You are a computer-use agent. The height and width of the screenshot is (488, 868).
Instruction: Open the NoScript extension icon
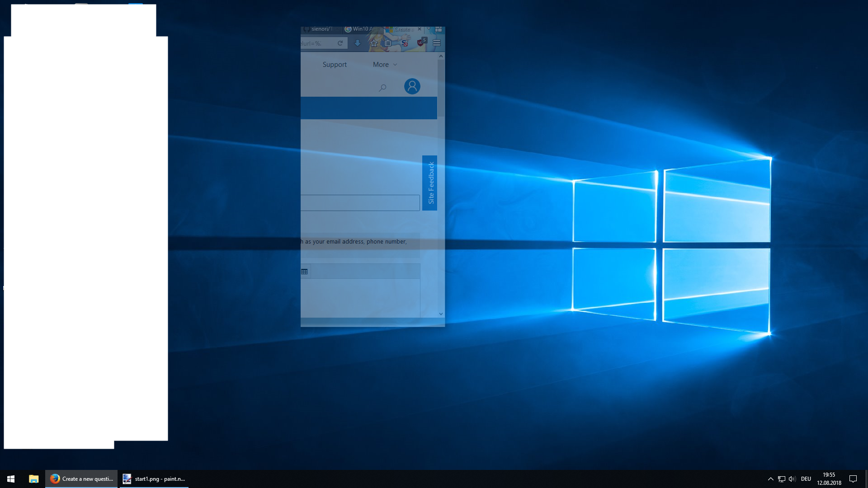[x=405, y=43]
